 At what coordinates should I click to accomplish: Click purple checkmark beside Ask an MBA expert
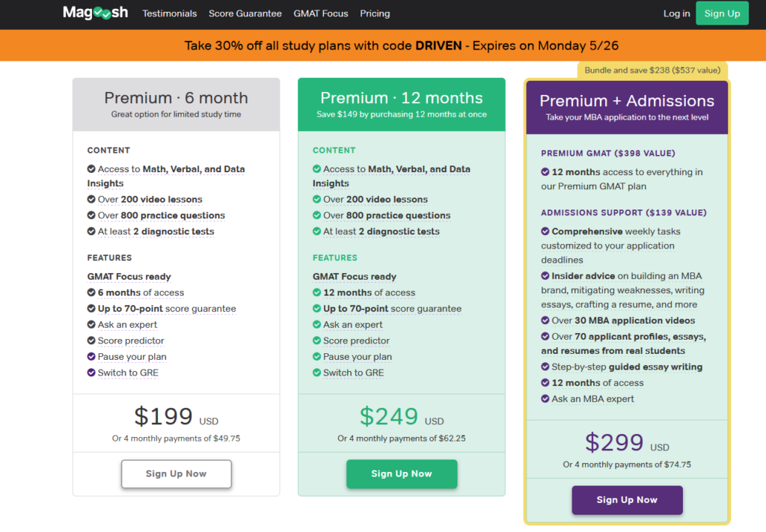tap(545, 399)
